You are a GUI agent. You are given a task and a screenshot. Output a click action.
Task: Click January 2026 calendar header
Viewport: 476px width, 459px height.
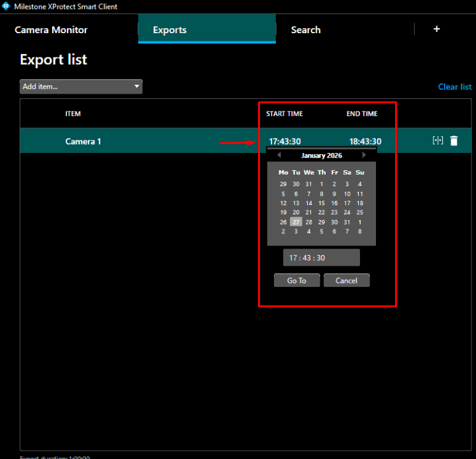[321, 156]
